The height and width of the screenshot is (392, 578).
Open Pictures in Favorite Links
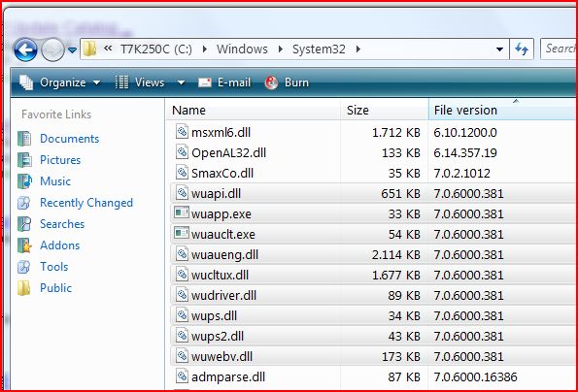click(60, 160)
